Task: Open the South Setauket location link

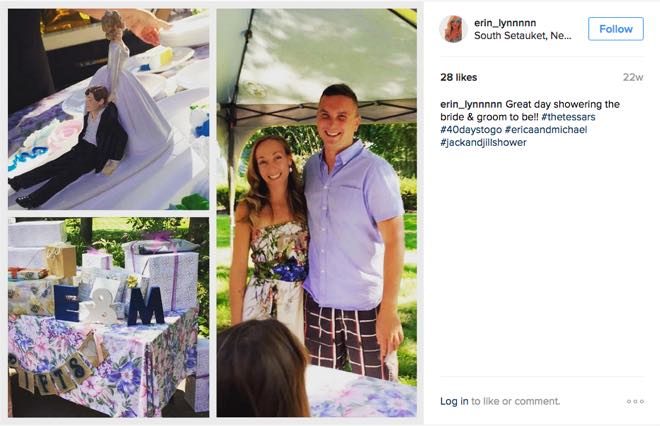Action: pos(522,36)
